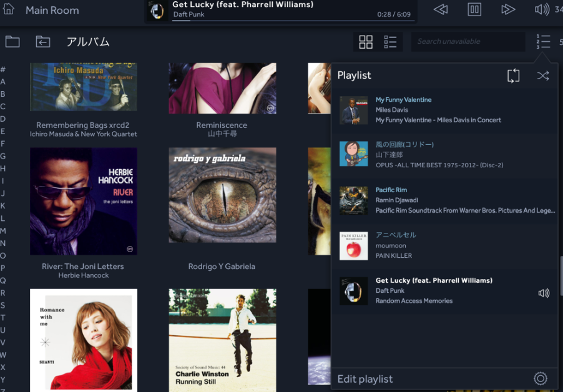Image resolution: width=563 pixels, height=392 pixels.
Task: Seek within the Get Lucky progress bar
Action: pyautogui.click(x=293, y=21)
